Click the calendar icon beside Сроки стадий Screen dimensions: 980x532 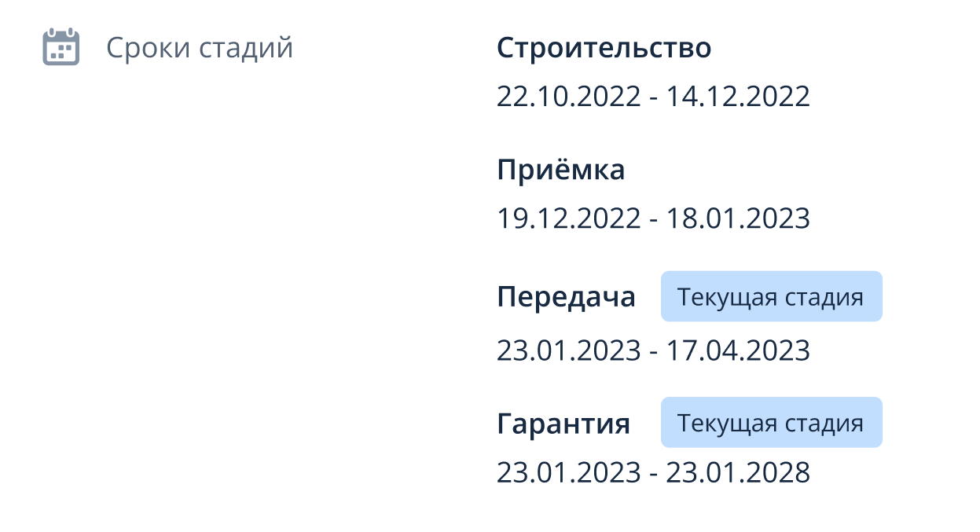[x=61, y=48]
